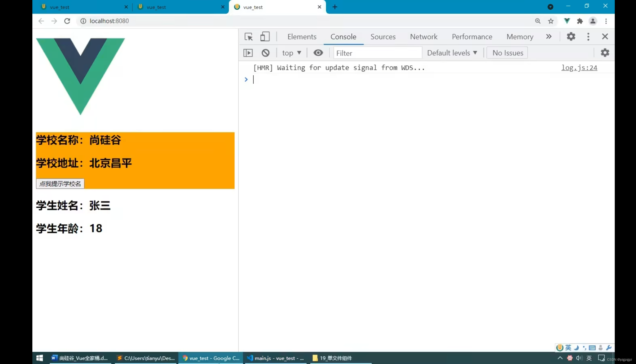Viewport: 636px width, 364px height.
Task: Open the Elements panel tab
Action: coord(302,36)
